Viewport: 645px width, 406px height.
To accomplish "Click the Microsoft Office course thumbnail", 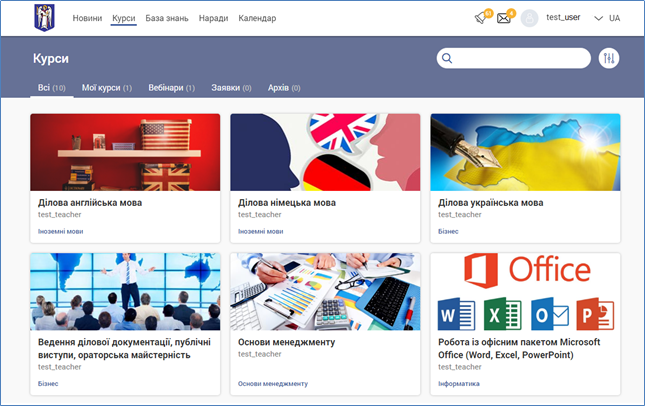I will [525, 292].
